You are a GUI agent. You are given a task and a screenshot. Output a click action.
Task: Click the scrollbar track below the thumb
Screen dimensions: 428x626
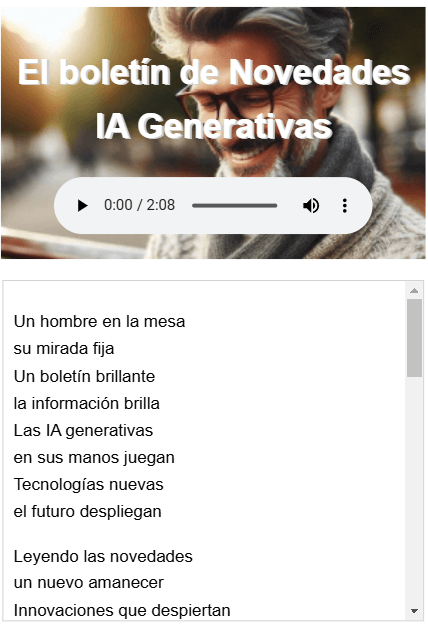pos(414,489)
